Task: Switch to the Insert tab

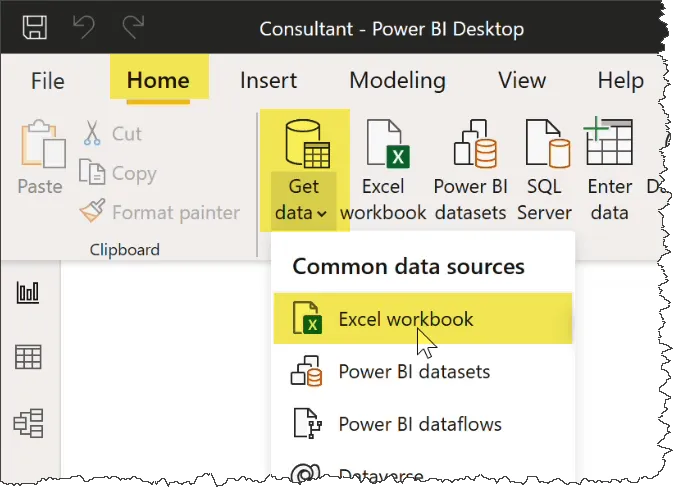Action: [x=268, y=80]
